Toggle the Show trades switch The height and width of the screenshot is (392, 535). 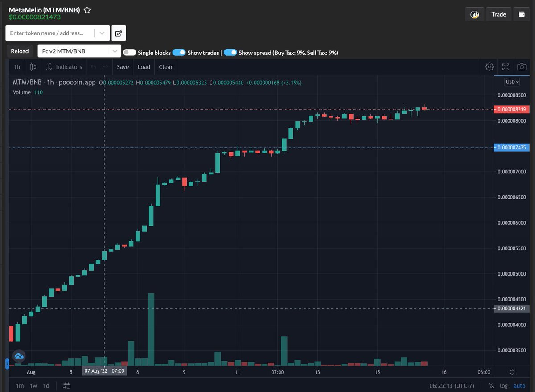[179, 53]
